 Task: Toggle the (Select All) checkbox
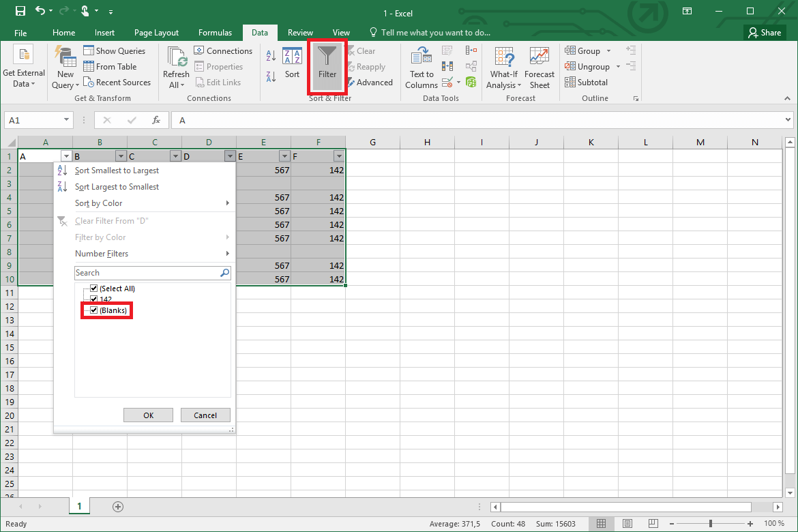pyautogui.click(x=93, y=288)
